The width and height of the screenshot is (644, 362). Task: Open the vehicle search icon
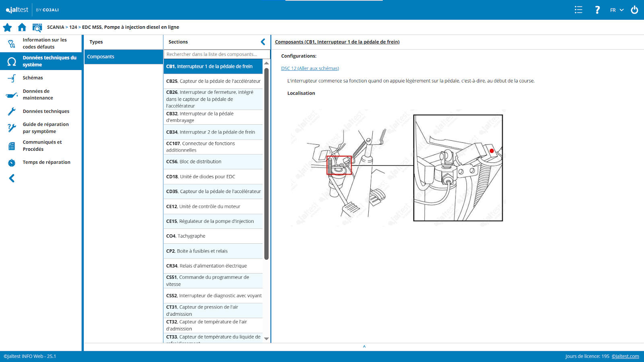pos(37,27)
